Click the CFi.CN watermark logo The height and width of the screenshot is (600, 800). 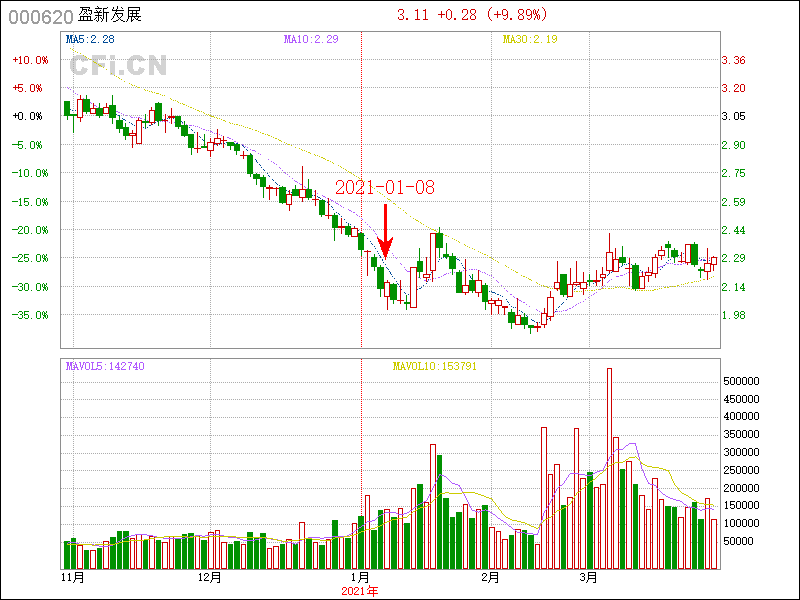[118, 66]
